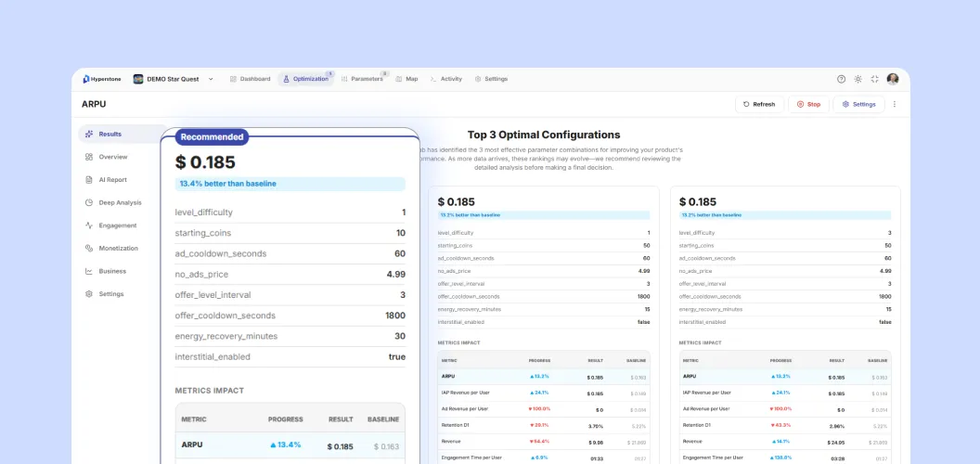Viewport: 980px width, 464px height.
Task: Go to the Map tab
Action: pyautogui.click(x=406, y=79)
